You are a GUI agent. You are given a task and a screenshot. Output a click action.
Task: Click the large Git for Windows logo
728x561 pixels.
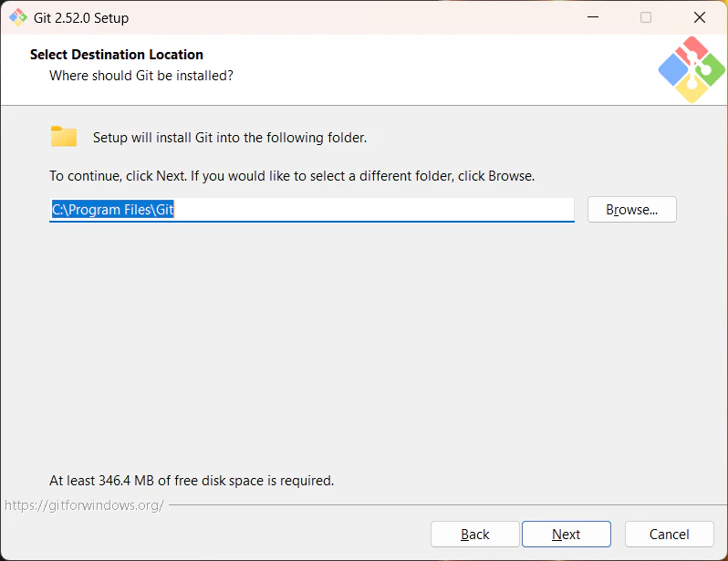coord(692,69)
